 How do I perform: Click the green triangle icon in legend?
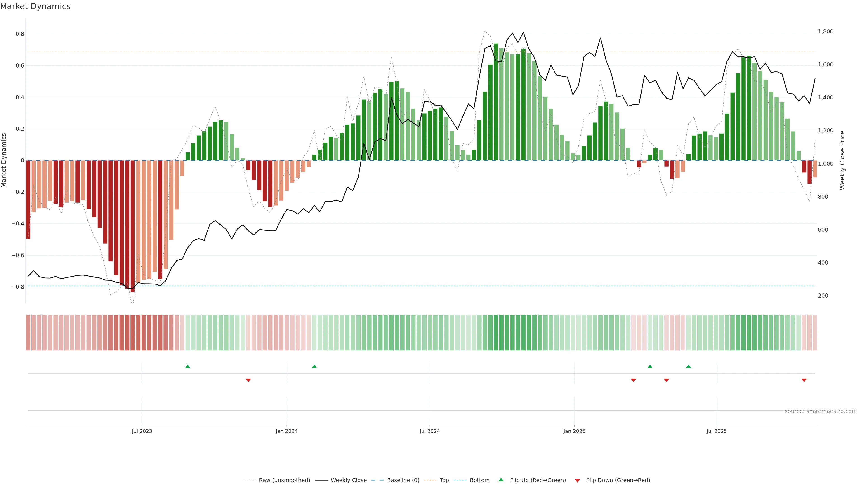(501, 480)
